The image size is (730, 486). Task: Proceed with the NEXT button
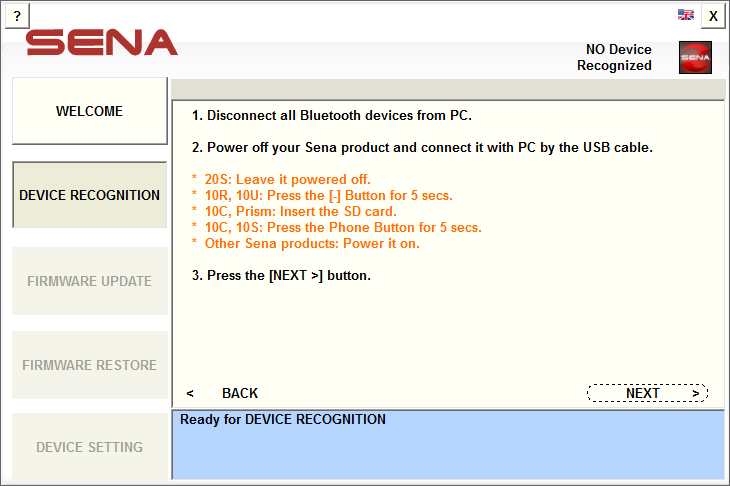tap(648, 393)
